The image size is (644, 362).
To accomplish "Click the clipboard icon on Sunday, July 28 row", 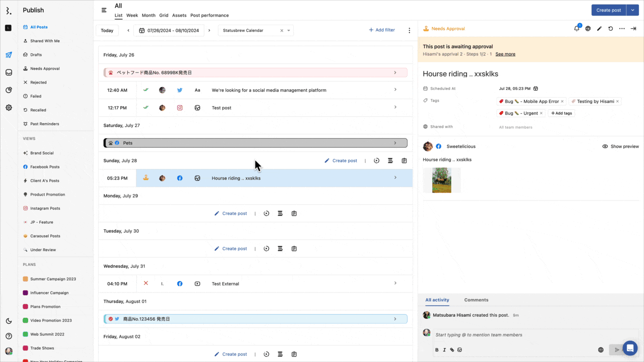I will (x=404, y=161).
